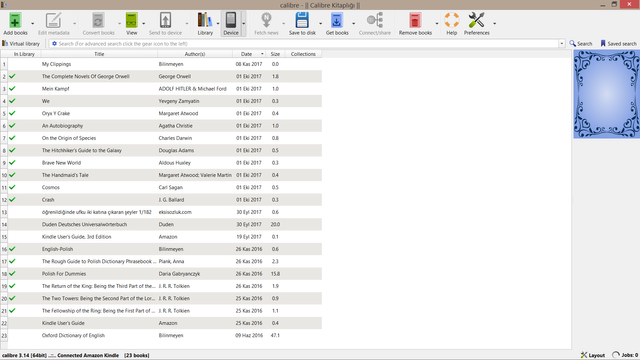This screenshot has width=640, height=360.
Task: Click the advanced search gear icon
Action: point(54,44)
